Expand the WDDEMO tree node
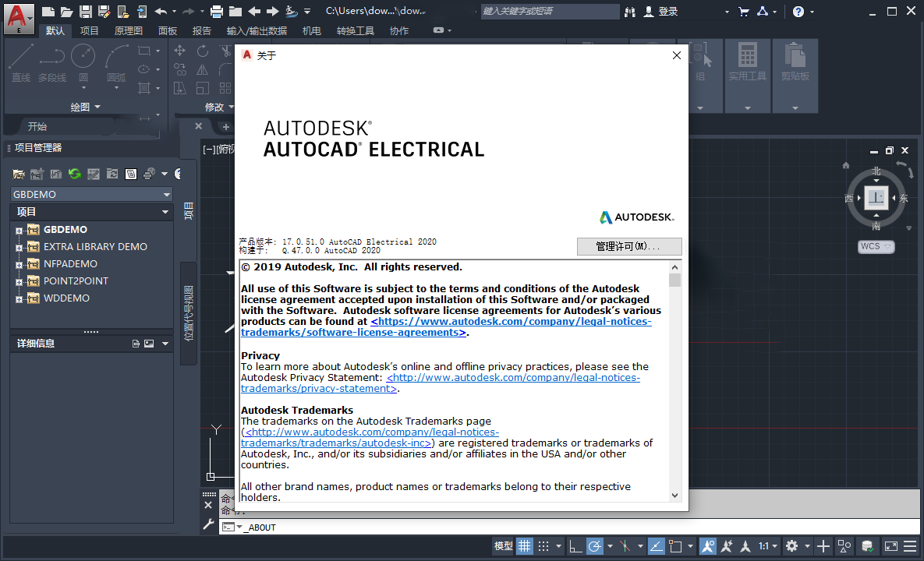924x561 pixels. click(x=19, y=298)
